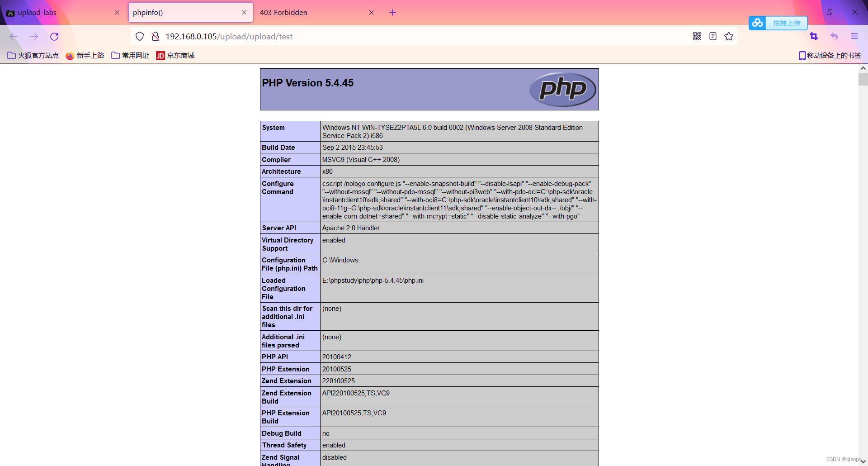This screenshot has width=868, height=466.
Task: Open the 火狐官方站点 bookmark folder
Action: (x=33, y=56)
